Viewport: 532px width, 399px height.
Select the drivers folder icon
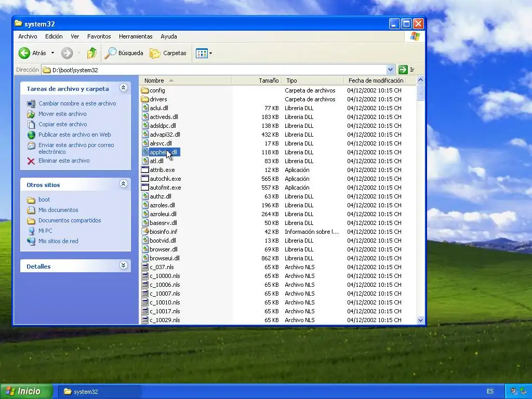[145, 99]
